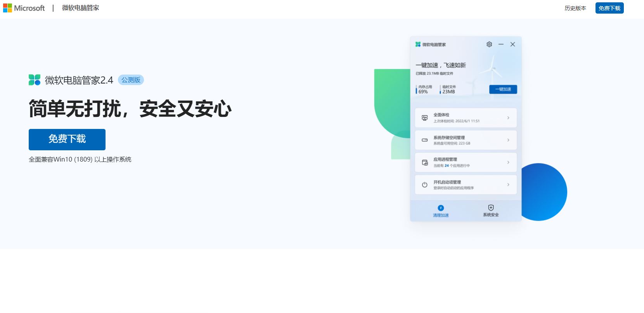
Task: Click the 应用进程管理 row title
Action: (445, 160)
